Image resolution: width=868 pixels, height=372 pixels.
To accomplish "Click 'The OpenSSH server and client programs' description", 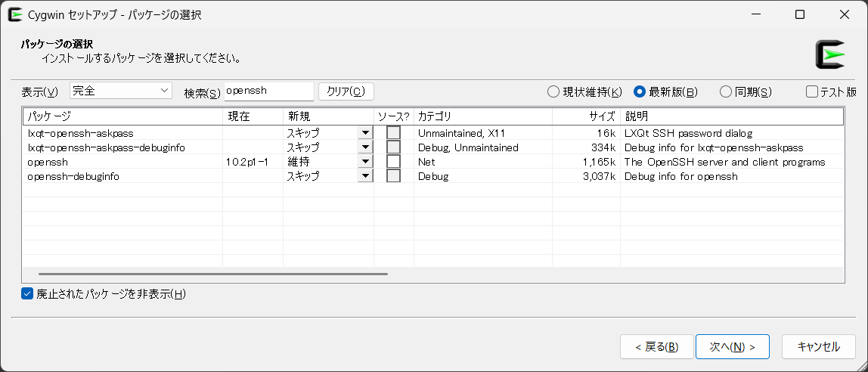I will coord(724,163).
